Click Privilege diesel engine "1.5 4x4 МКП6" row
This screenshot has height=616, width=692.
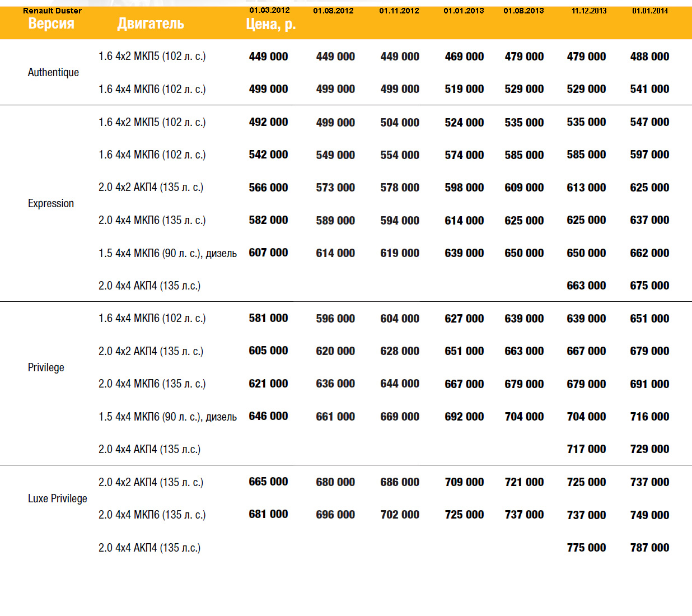coord(167,417)
